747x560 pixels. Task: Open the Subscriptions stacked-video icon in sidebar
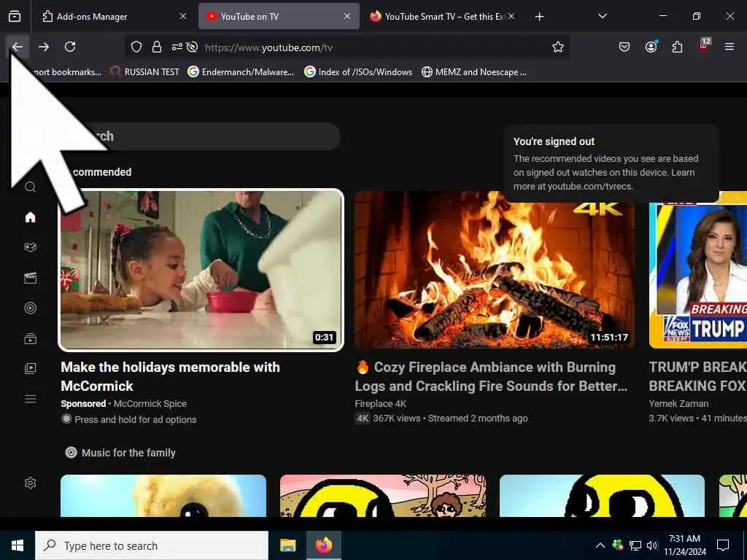[30, 338]
